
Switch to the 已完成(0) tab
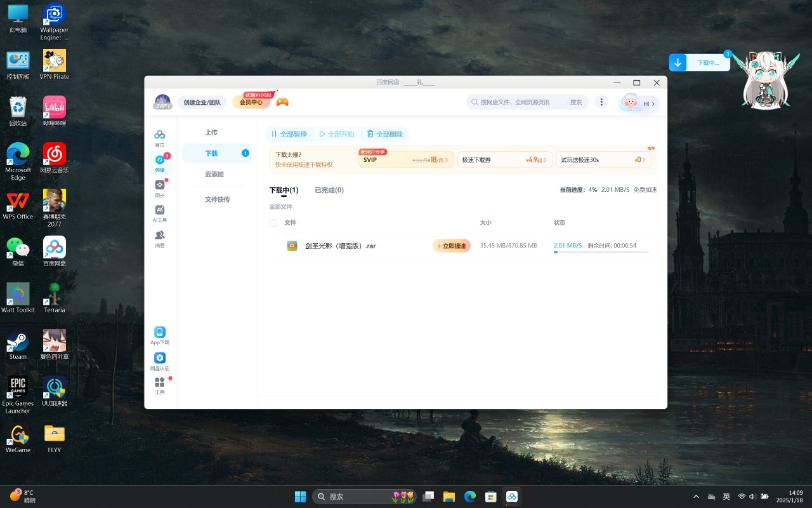[x=329, y=190]
